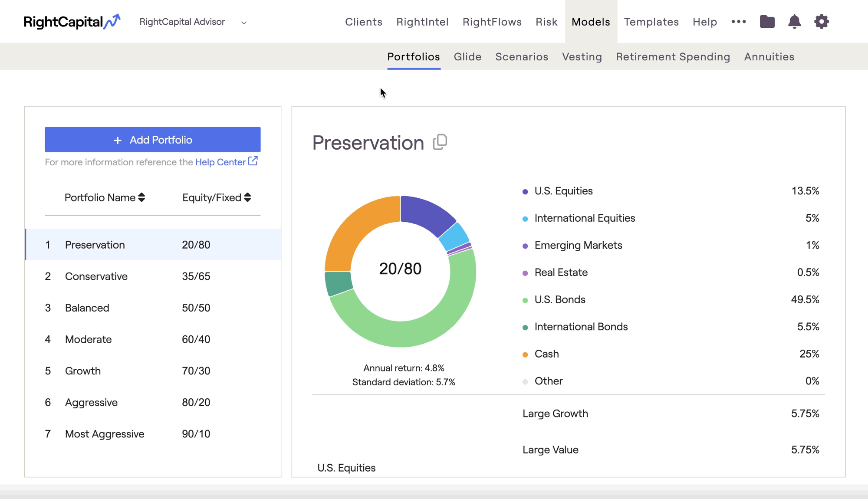Click the Cash legend dot
Image resolution: width=868 pixels, height=499 pixels.
pos(525,355)
